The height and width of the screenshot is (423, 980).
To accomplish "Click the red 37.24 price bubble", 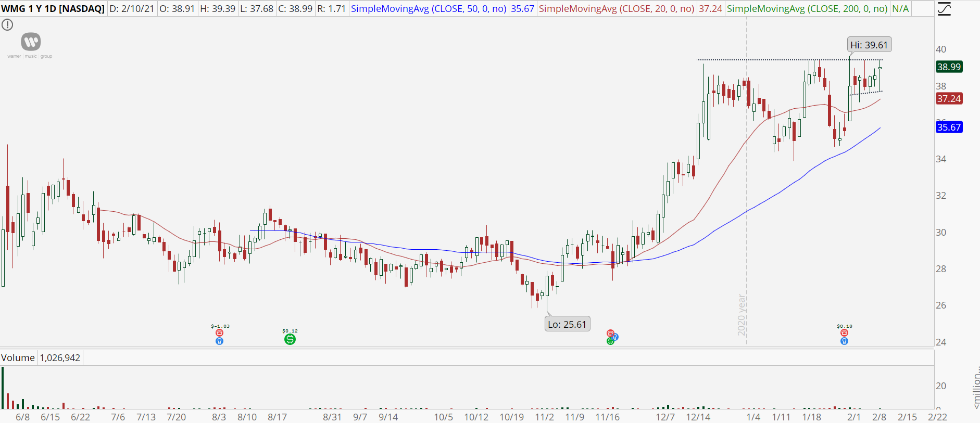I will pos(949,98).
